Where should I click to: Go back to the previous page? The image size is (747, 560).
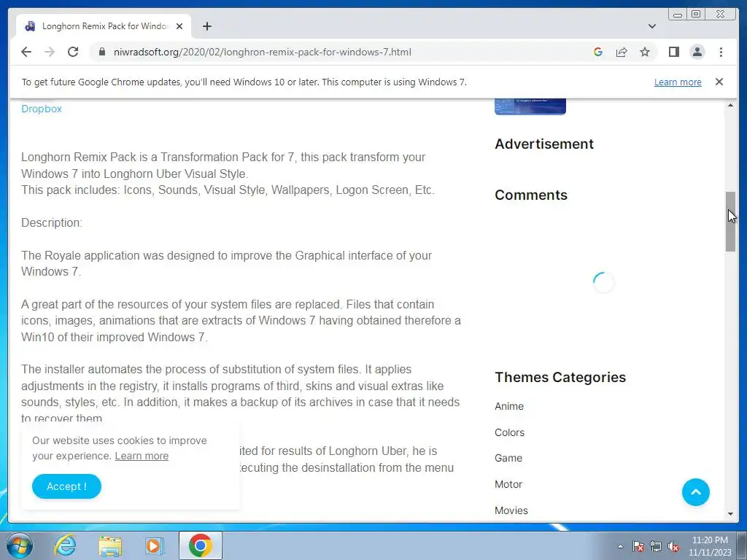coord(26,52)
